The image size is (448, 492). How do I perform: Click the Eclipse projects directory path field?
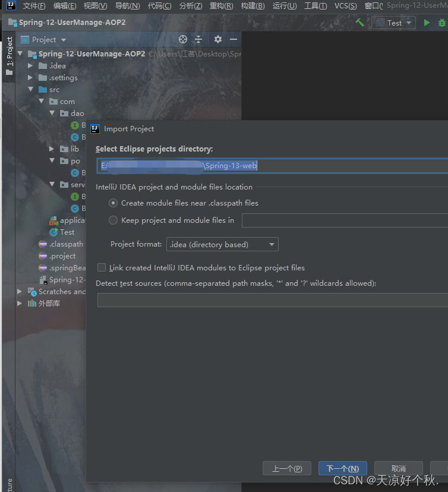pos(273,166)
